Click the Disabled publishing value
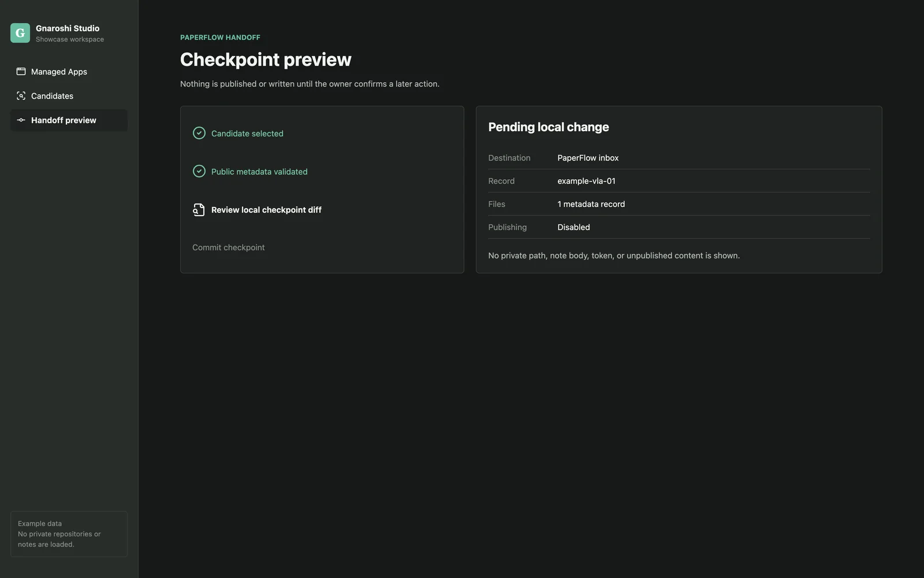The image size is (924, 578). click(573, 227)
